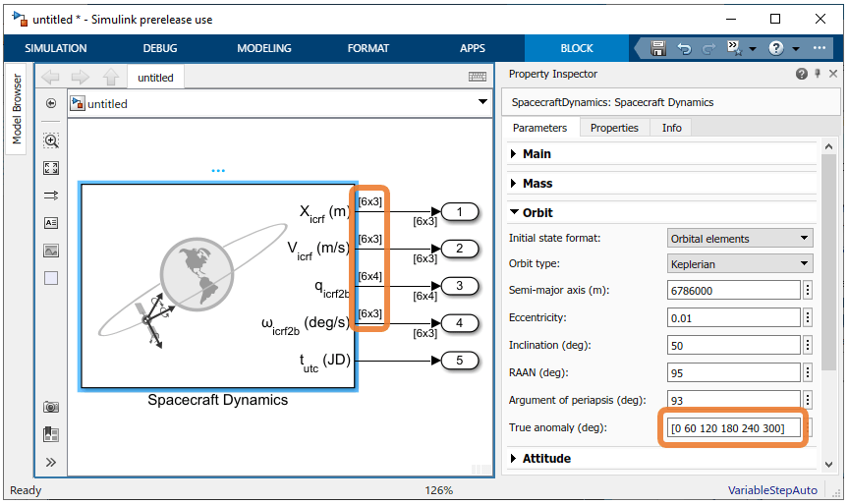
Task: Click the Eccentricity input field
Action: coord(733,318)
